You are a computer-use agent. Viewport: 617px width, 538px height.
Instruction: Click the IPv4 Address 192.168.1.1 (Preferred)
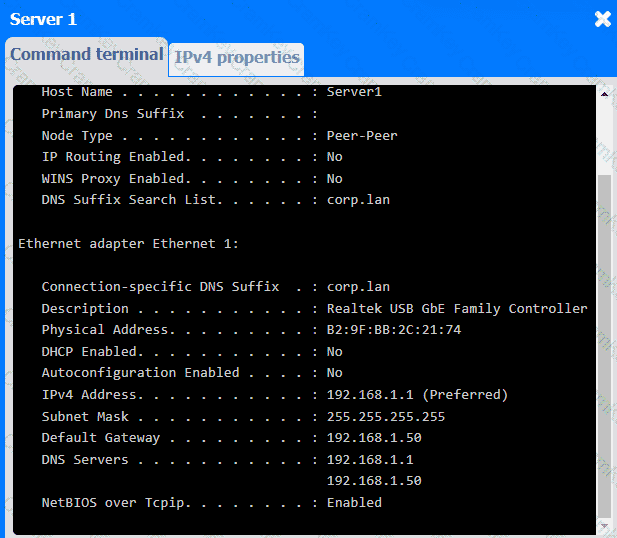click(x=417, y=395)
